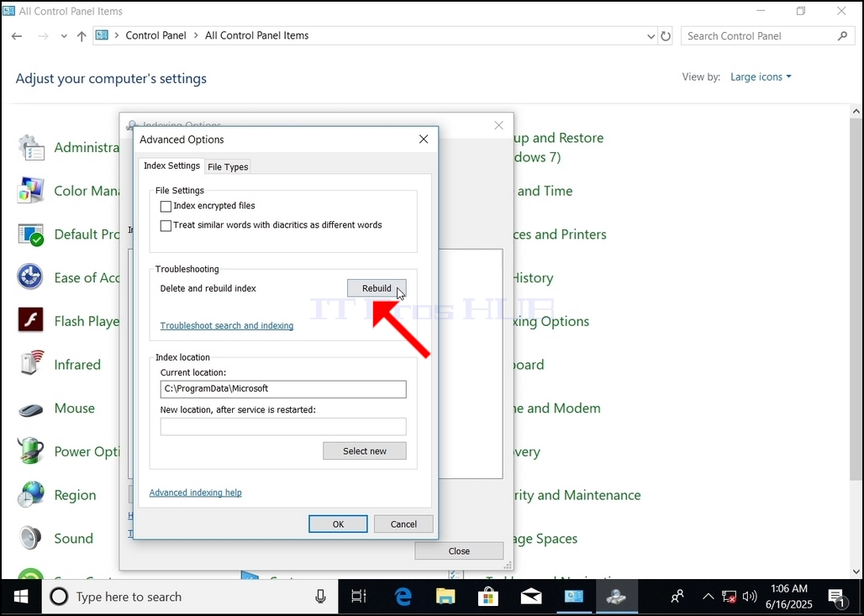Open Phone and Modem item
The height and width of the screenshot is (616, 864).
click(x=557, y=408)
